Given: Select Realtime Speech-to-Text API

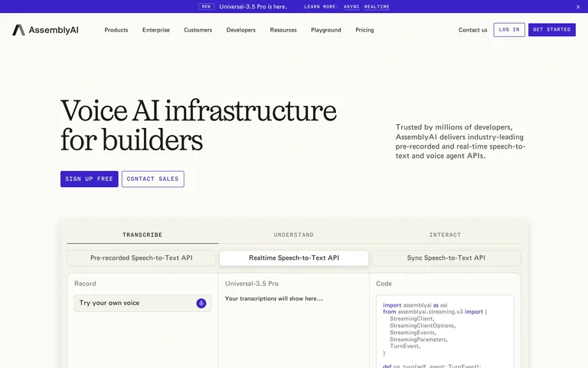Looking at the screenshot, I should click(x=294, y=258).
